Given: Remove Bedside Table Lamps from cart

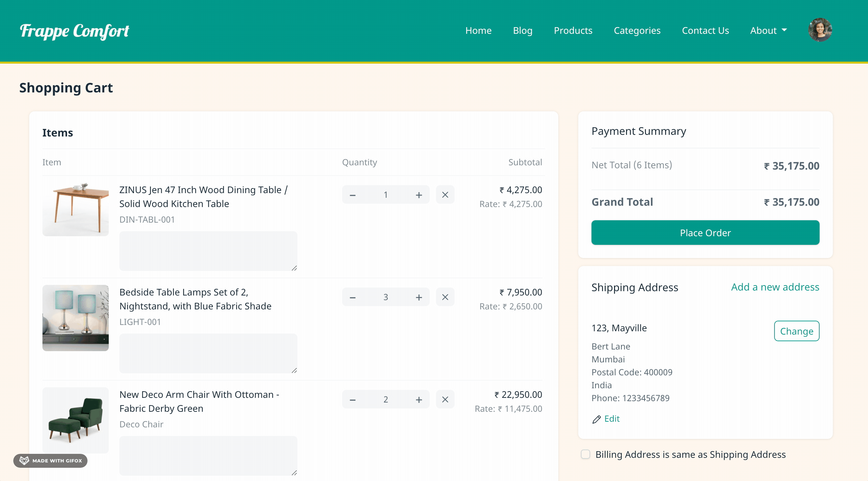Looking at the screenshot, I should (445, 297).
